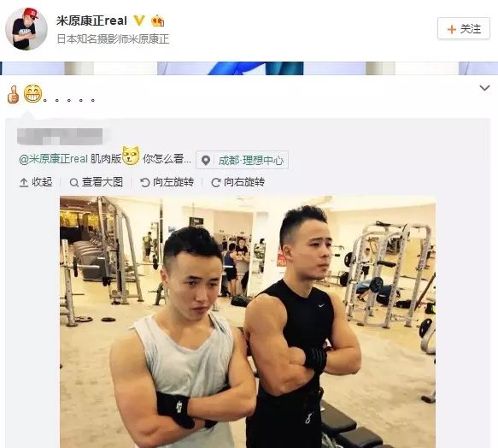Rotate image right with 向右旋转

pyautogui.click(x=238, y=182)
